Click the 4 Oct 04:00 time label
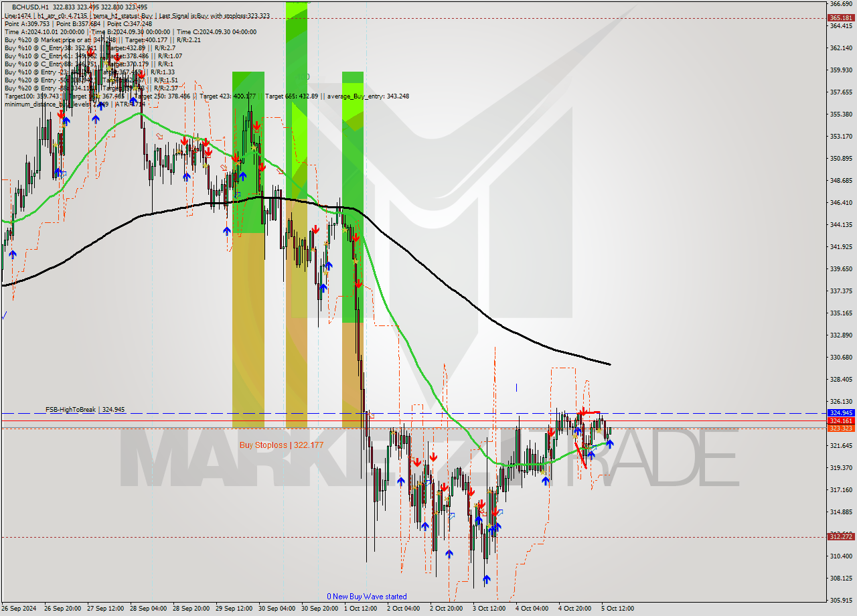The height and width of the screenshot is (616, 857). [x=532, y=609]
